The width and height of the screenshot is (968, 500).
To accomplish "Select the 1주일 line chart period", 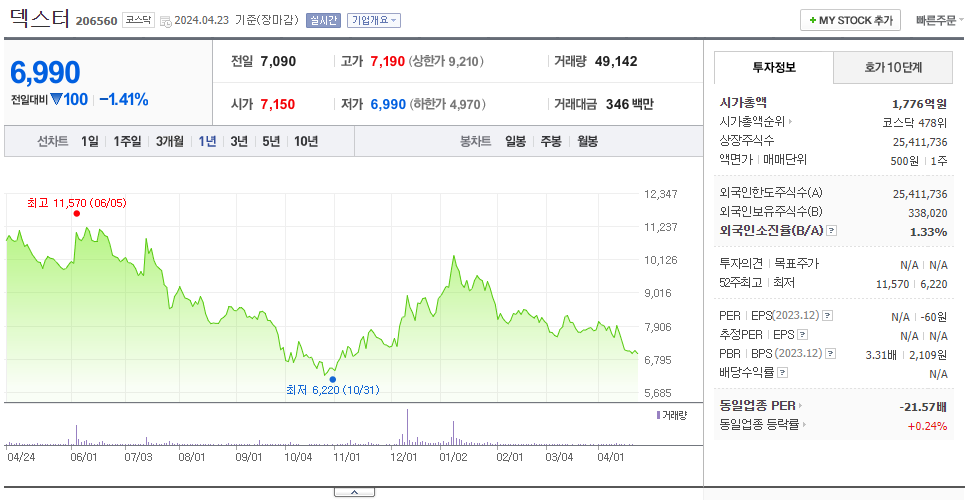I will point(127,141).
